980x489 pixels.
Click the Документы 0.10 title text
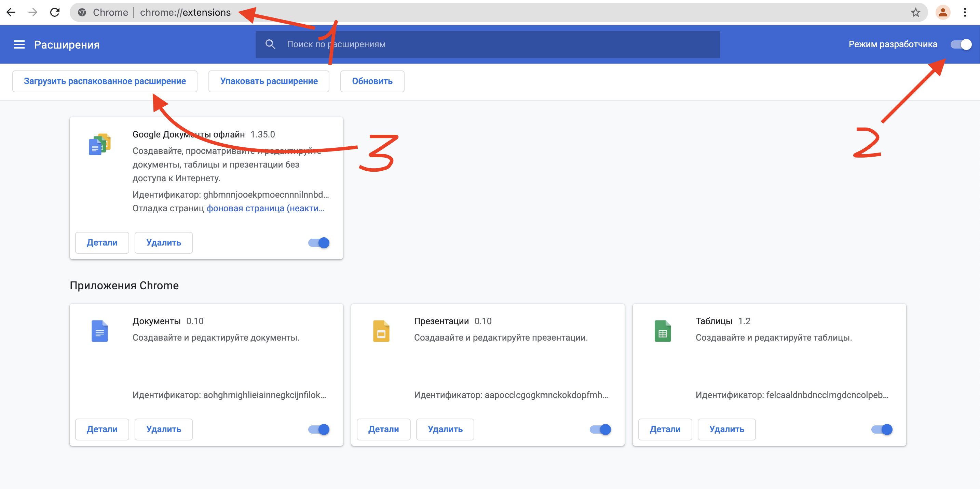168,321
